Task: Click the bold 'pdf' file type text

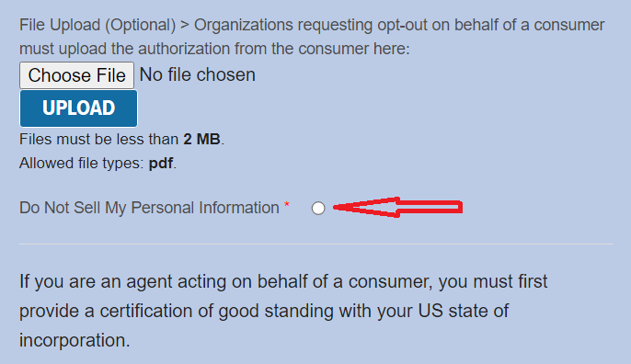Action: (161, 164)
